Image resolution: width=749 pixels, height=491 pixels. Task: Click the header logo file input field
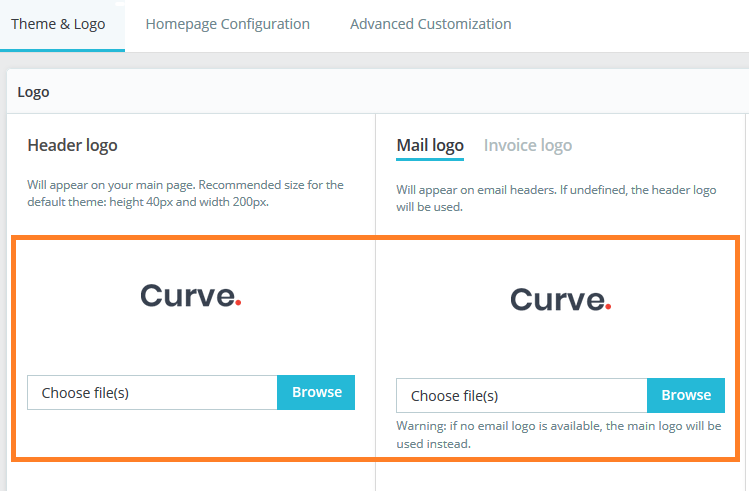(152, 393)
